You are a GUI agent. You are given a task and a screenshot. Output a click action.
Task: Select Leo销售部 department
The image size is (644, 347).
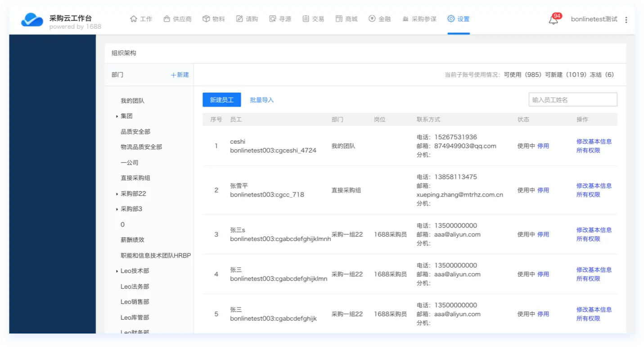click(x=135, y=302)
